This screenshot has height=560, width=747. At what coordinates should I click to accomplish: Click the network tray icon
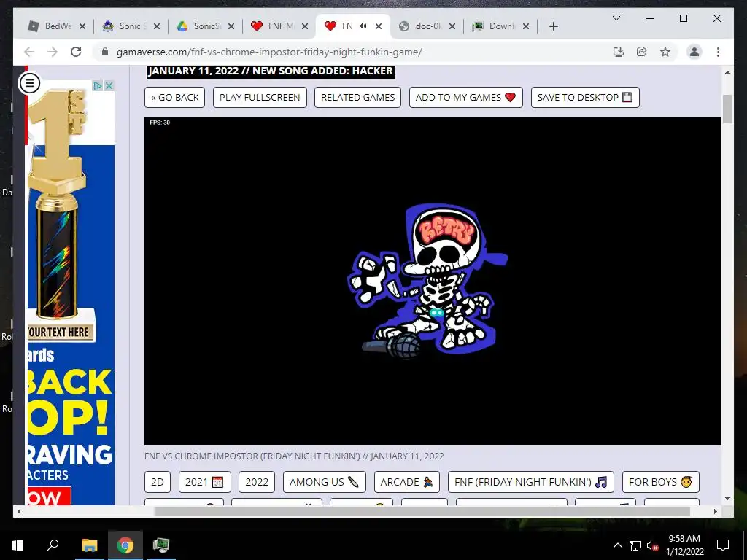(x=635, y=545)
